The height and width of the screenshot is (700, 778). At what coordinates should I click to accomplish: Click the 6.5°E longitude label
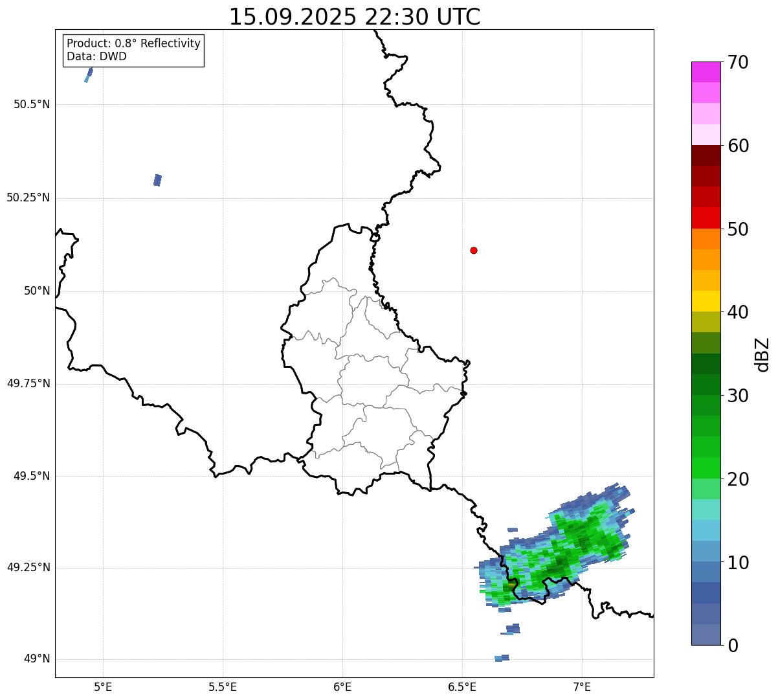click(x=462, y=686)
